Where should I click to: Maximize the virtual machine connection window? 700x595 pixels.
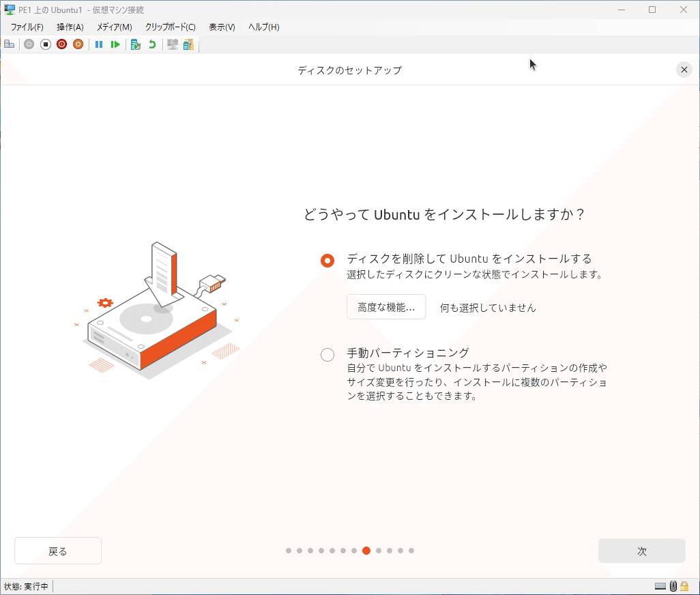[x=652, y=10]
